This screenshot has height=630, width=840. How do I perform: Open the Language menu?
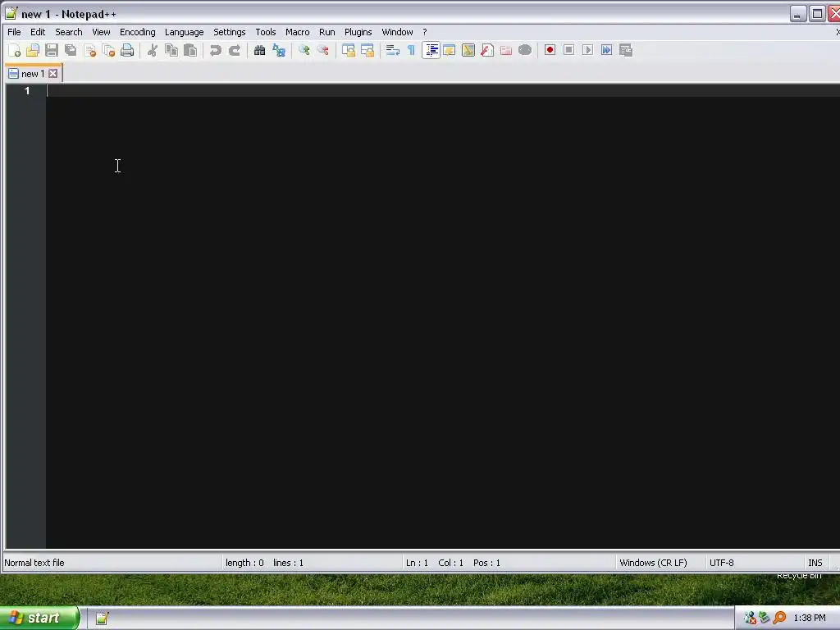point(184,32)
